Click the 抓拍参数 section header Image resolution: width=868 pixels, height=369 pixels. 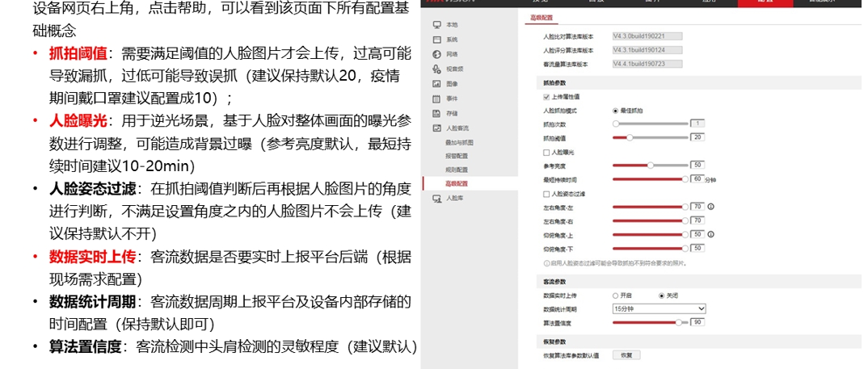[698, 83]
